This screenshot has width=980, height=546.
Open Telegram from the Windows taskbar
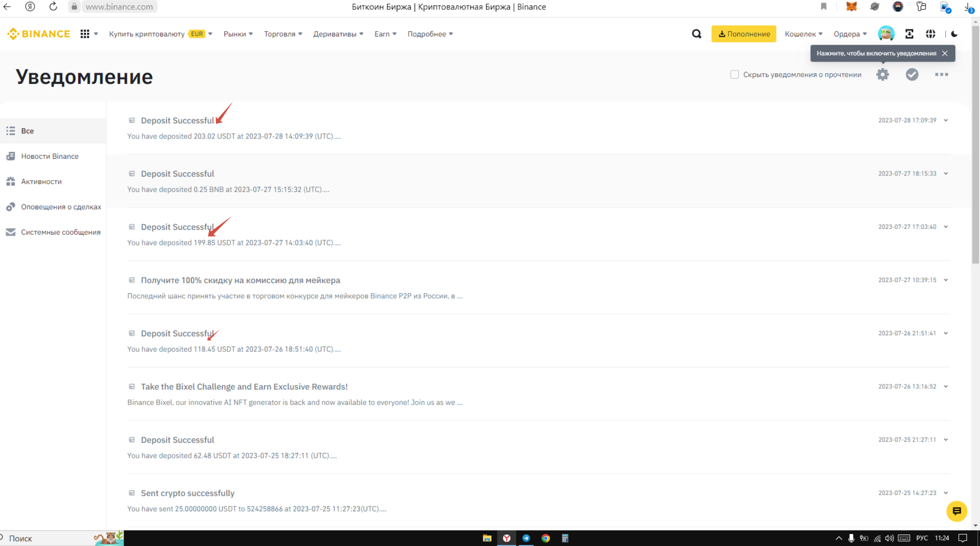[x=526, y=538]
